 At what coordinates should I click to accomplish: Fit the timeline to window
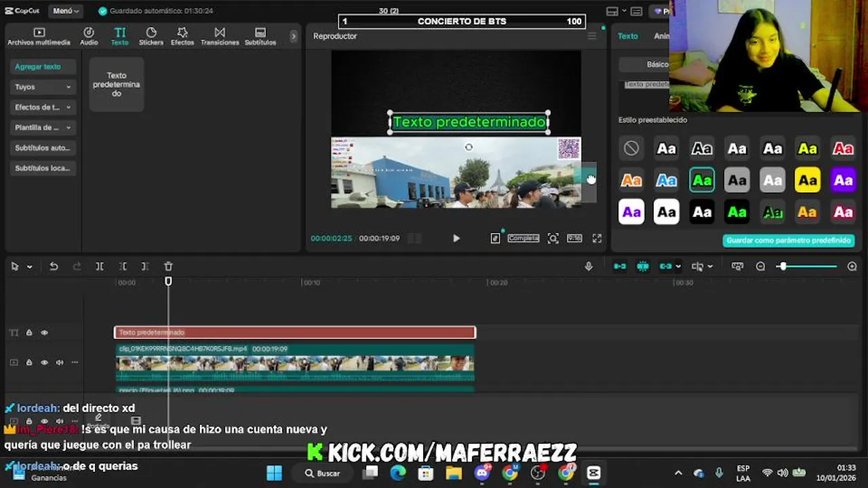[x=737, y=266]
